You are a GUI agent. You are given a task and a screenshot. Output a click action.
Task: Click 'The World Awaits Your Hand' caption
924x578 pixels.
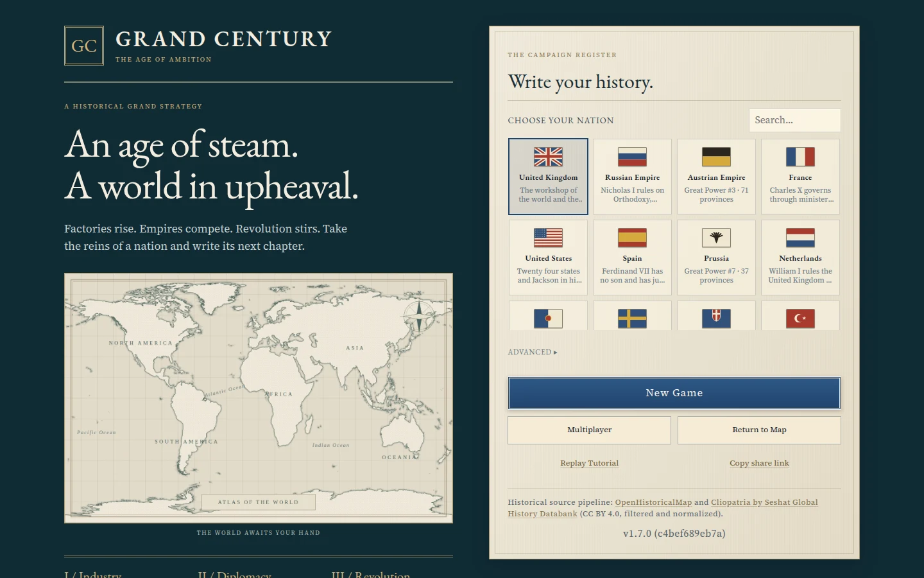click(x=258, y=533)
